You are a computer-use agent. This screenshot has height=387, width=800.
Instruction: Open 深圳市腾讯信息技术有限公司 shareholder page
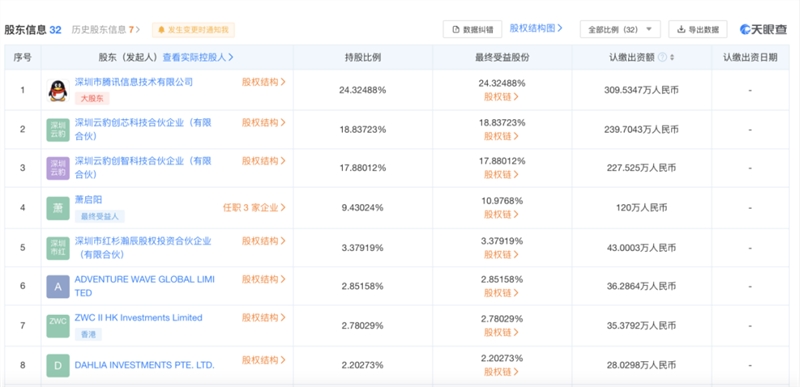pyautogui.click(x=134, y=82)
